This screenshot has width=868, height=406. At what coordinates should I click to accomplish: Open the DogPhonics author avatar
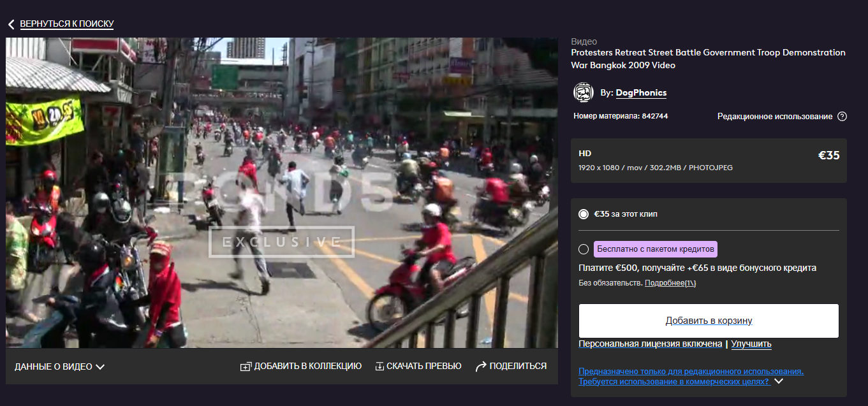(x=584, y=93)
